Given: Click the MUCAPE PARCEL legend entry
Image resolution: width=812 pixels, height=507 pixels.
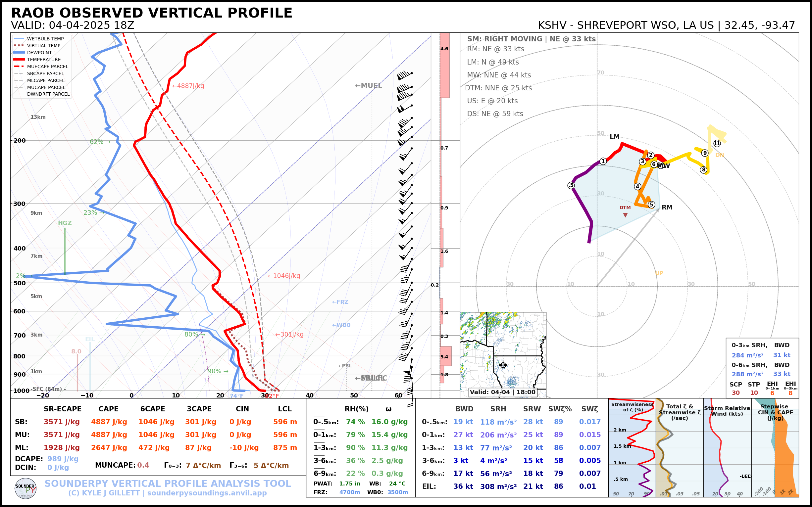Looking at the screenshot, I should (x=46, y=87).
